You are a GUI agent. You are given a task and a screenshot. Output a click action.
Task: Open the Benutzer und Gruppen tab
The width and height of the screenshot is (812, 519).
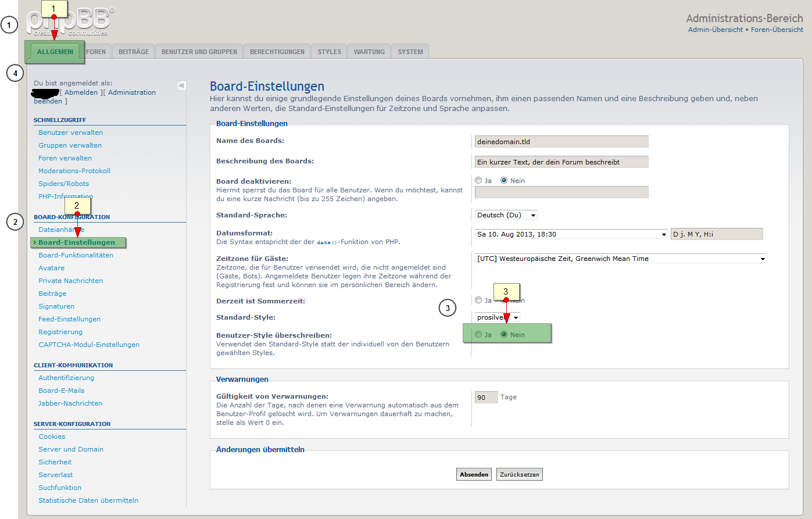click(x=199, y=52)
